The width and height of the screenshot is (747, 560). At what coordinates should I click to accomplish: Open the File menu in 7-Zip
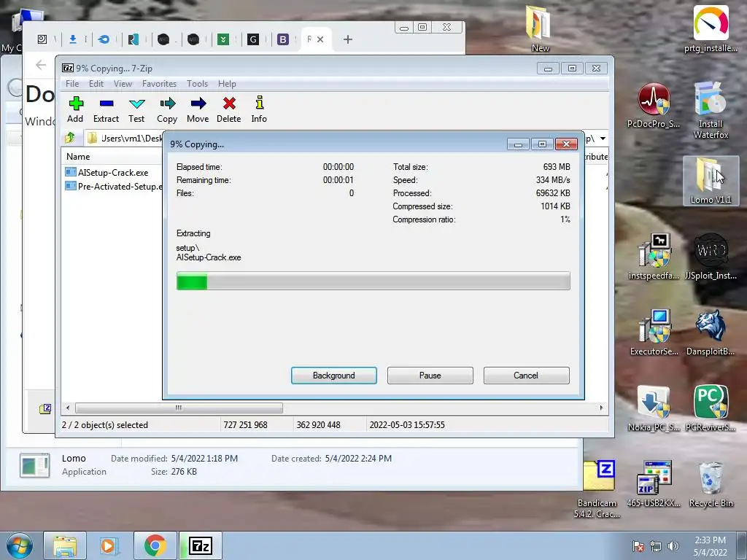click(72, 84)
